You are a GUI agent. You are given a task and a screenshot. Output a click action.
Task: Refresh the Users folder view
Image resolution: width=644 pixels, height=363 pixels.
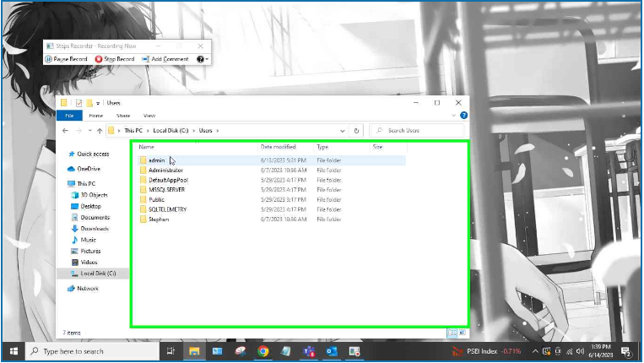[x=356, y=131]
